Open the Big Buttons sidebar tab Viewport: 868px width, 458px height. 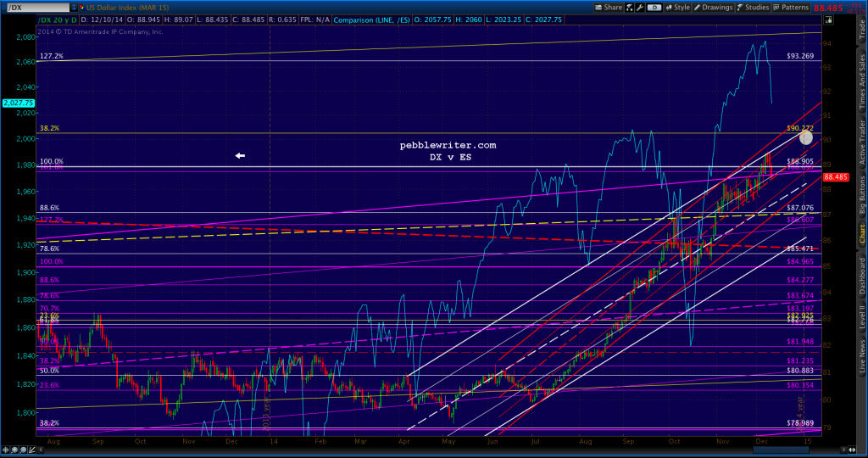click(862, 195)
